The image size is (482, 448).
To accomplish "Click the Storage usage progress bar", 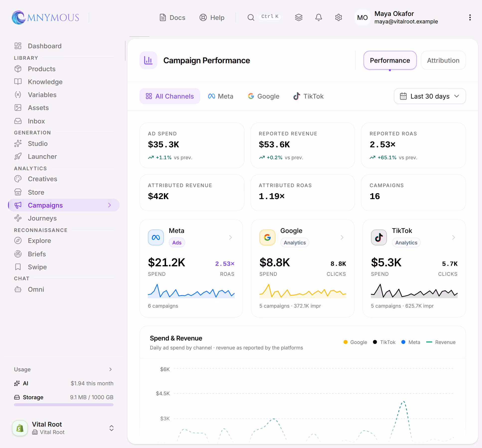I will coord(64,405).
